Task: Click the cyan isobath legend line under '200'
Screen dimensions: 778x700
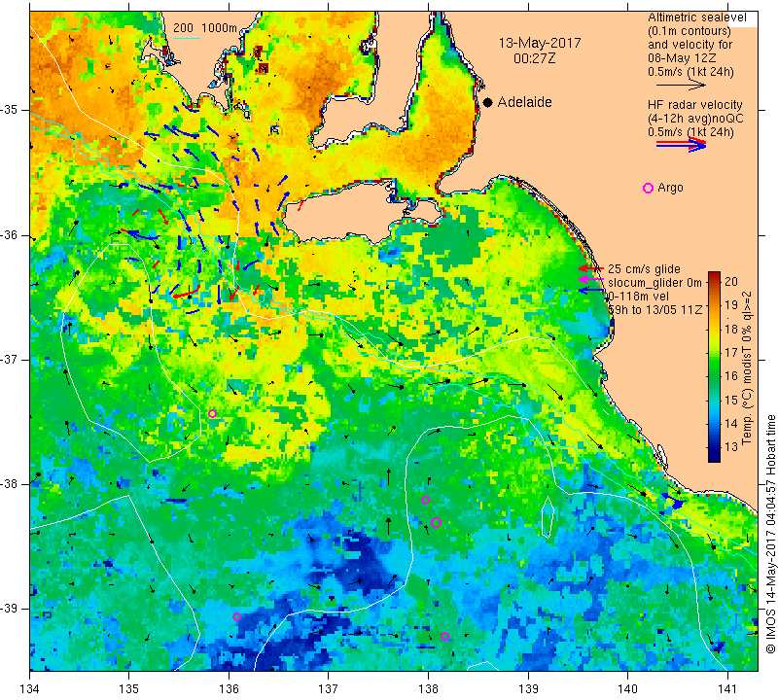Action: pos(187,38)
